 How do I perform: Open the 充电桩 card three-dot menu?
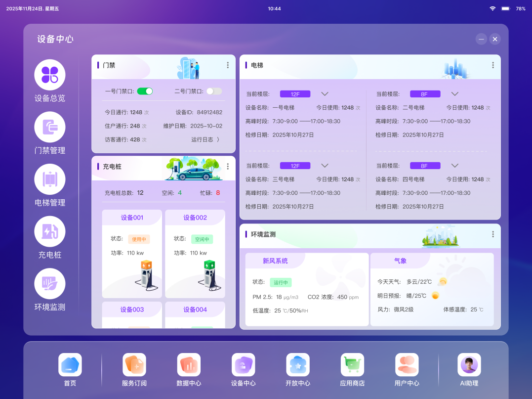228,167
